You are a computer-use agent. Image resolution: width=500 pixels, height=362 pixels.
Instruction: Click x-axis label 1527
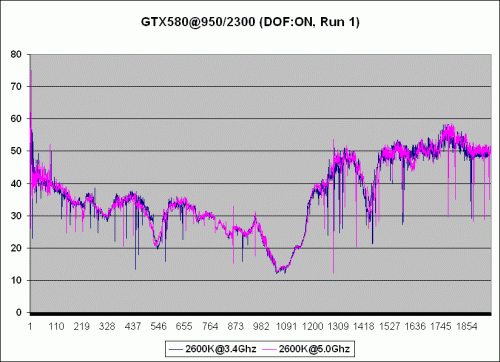(x=389, y=326)
